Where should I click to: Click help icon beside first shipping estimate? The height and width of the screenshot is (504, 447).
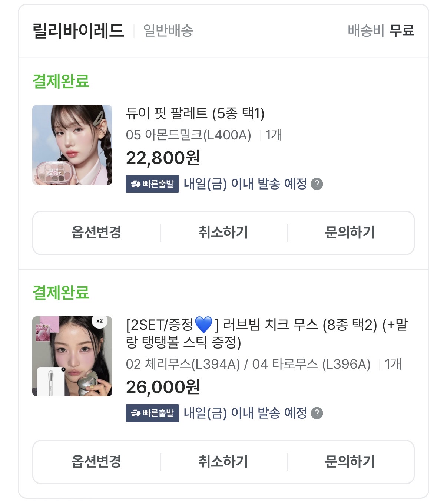[x=317, y=184]
